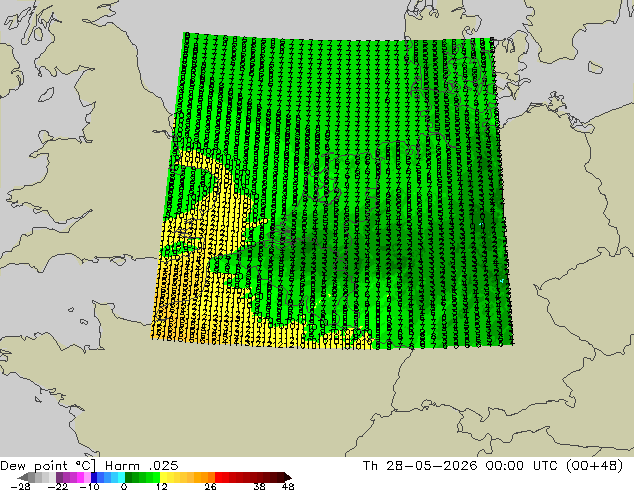Click the dark right arrow of color scale
634x490 pixels.
(x=288, y=477)
